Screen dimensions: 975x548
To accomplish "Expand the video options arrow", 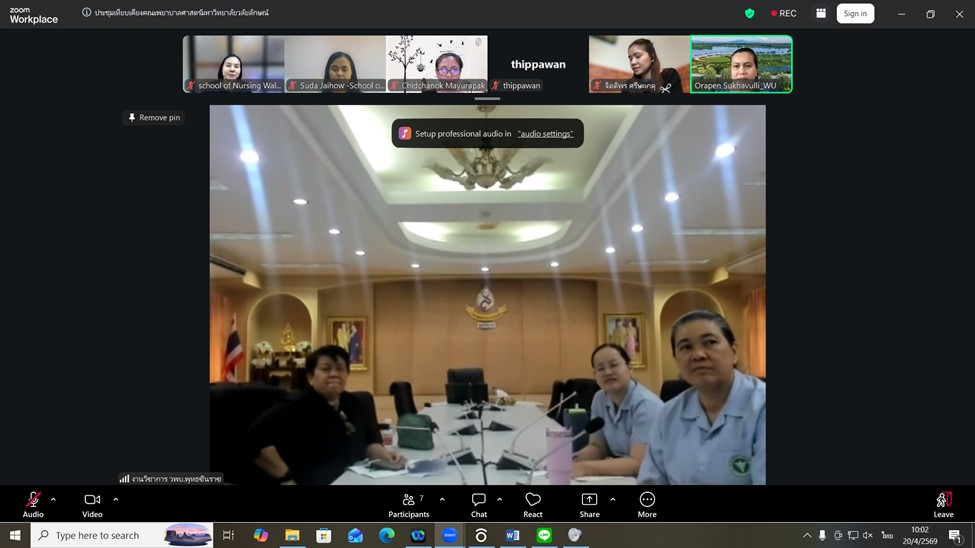I will click(116, 499).
